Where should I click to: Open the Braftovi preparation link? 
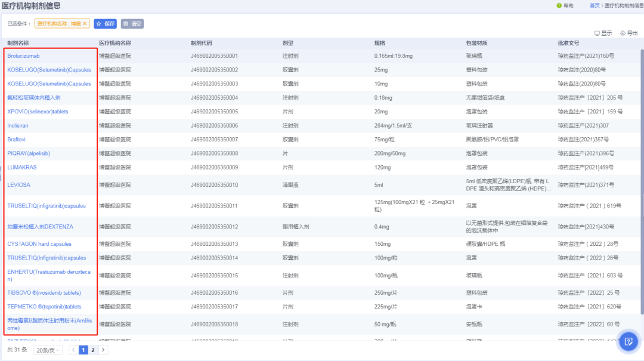coord(17,140)
